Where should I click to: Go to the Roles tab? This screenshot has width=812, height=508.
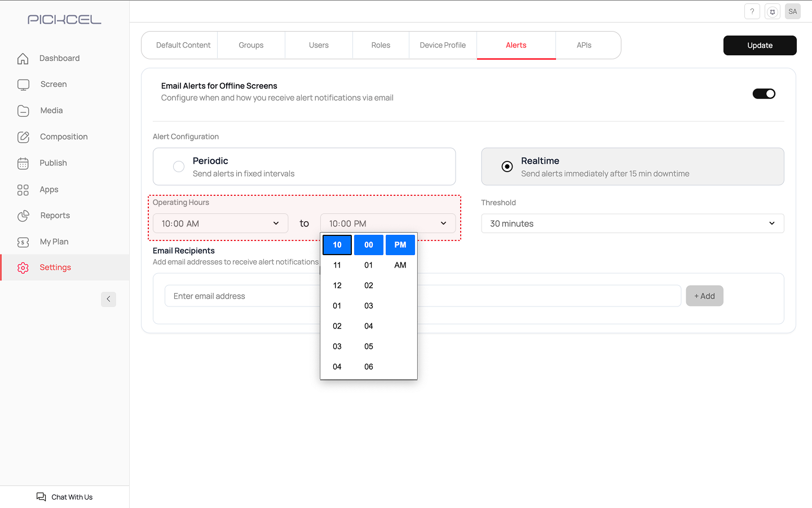381,45
